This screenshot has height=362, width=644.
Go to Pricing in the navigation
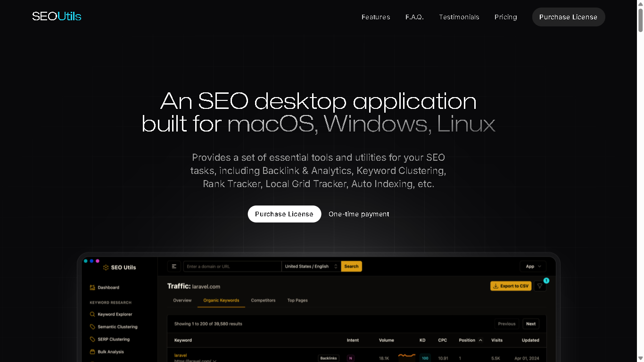tap(506, 17)
